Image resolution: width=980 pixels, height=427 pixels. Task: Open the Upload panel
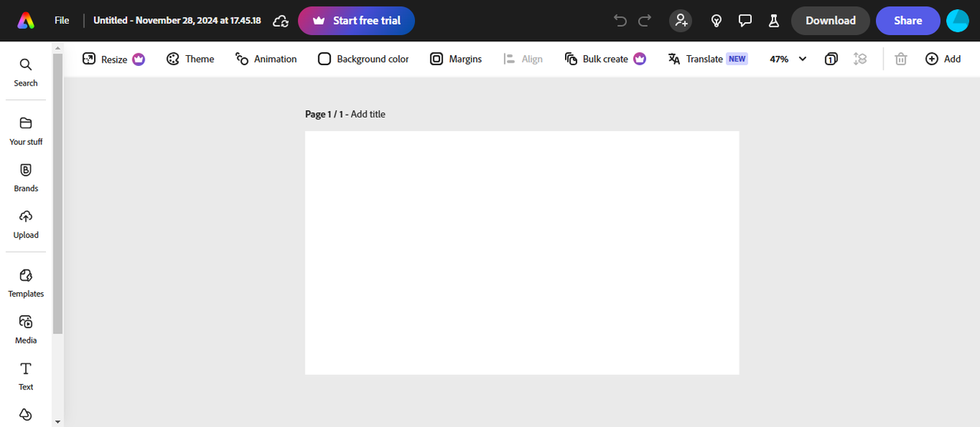[26, 224]
